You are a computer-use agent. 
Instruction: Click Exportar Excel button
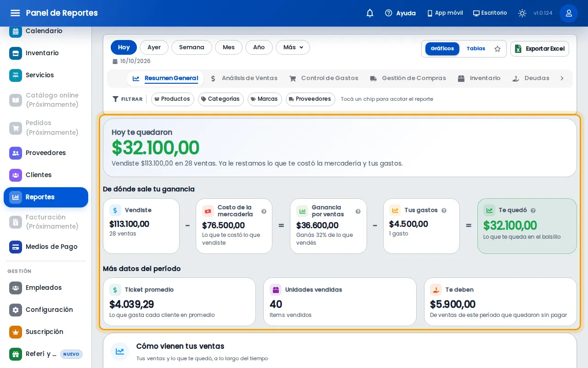[x=540, y=49]
